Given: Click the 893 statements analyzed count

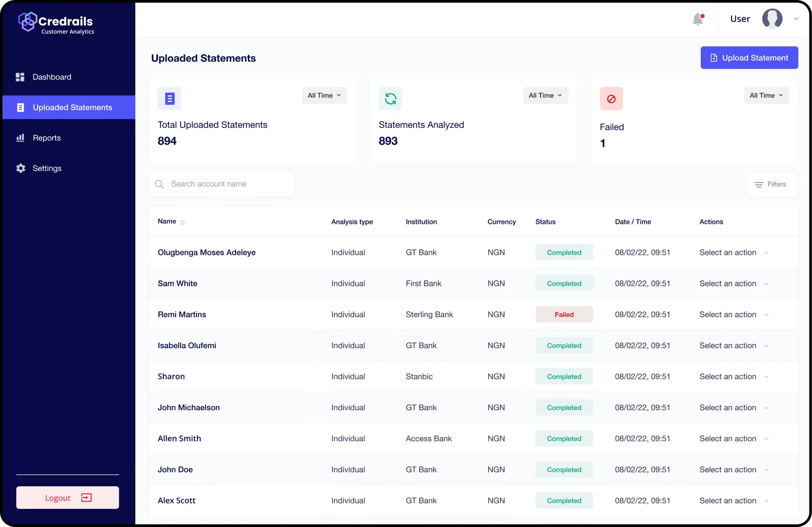Looking at the screenshot, I should tap(388, 141).
